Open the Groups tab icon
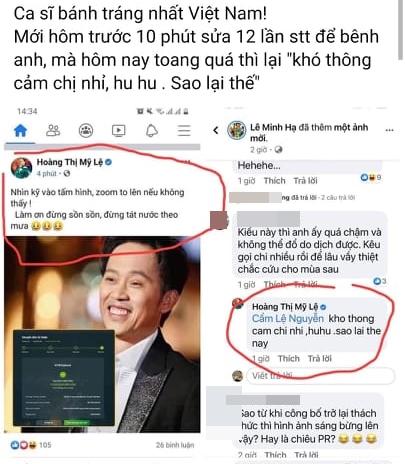The image size is (405, 464). point(86,130)
